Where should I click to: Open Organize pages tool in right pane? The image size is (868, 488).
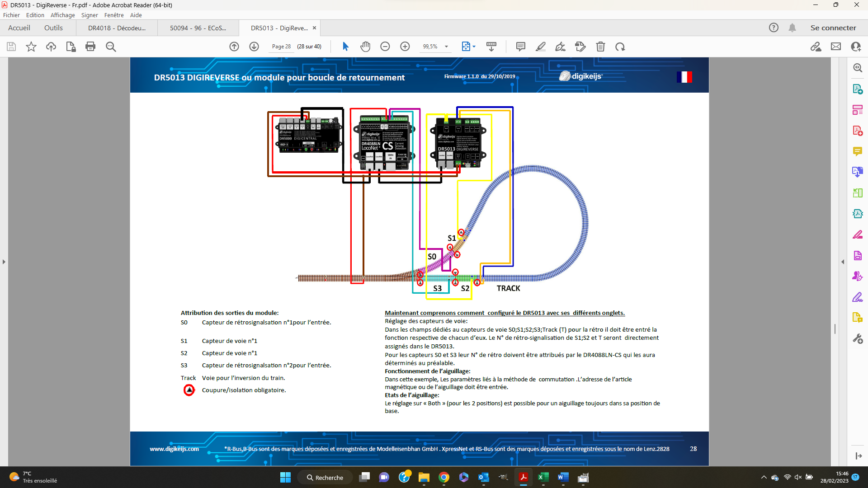858,110
